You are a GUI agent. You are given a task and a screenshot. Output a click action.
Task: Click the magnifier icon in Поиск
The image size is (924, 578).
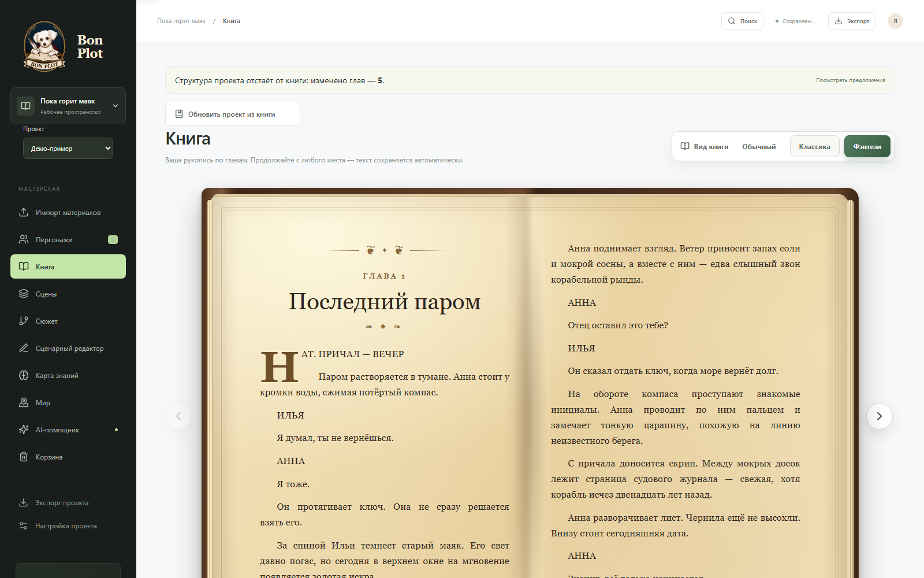(x=732, y=21)
